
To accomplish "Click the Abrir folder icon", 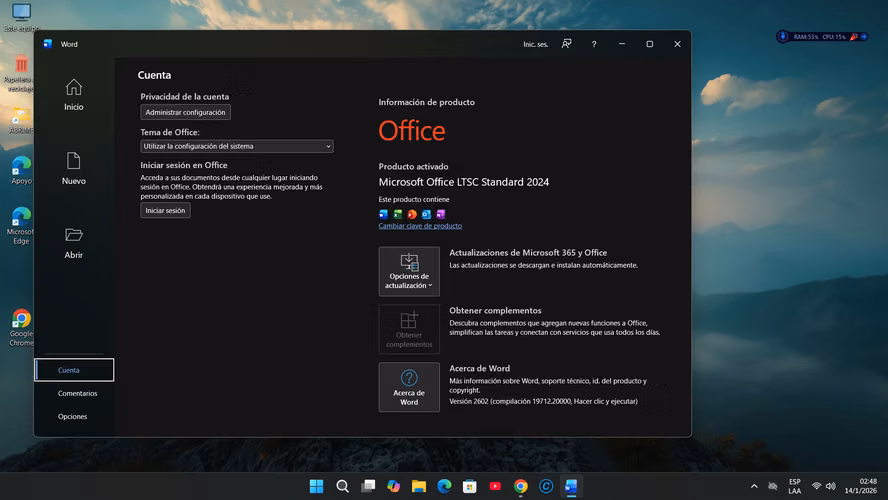I will pyautogui.click(x=74, y=234).
